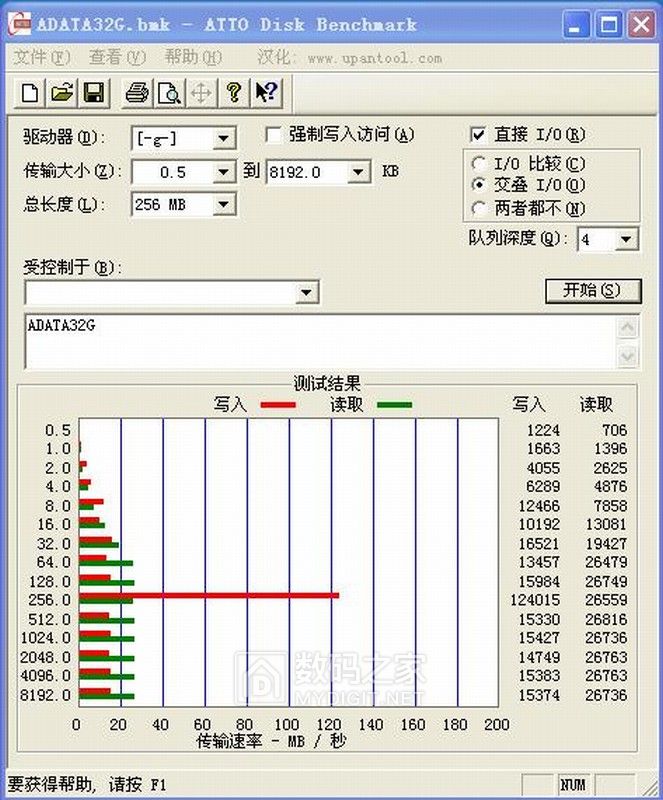Click the 传输速率 - MB / 秒 axis label
The width and height of the screenshot is (663, 800).
pos(272,741)
